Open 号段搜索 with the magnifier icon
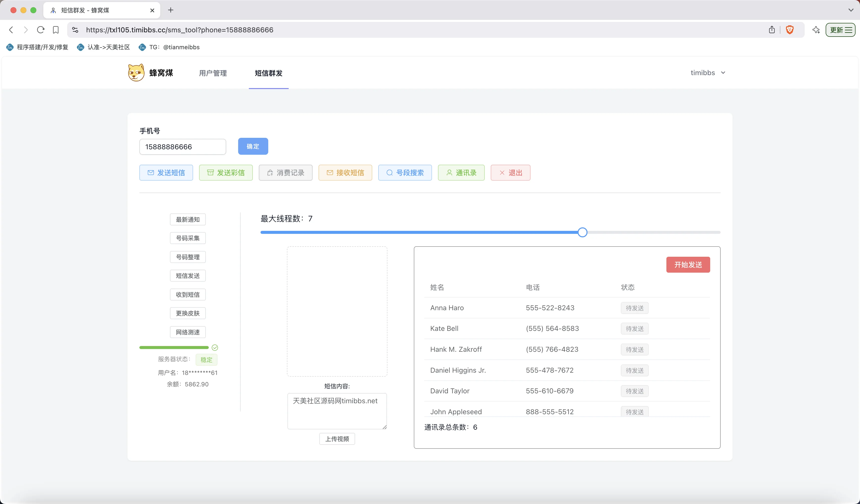Screen dimensions: 860x504 (x=405, y=173)
